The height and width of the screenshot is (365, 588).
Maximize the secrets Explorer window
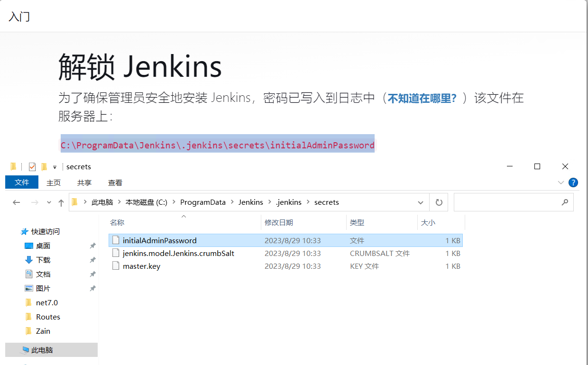537,166
